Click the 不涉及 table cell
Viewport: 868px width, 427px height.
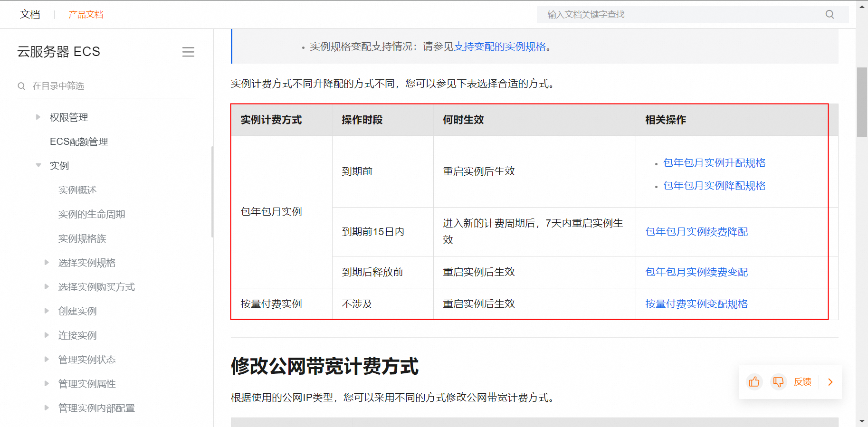click(x=383, y=304)
